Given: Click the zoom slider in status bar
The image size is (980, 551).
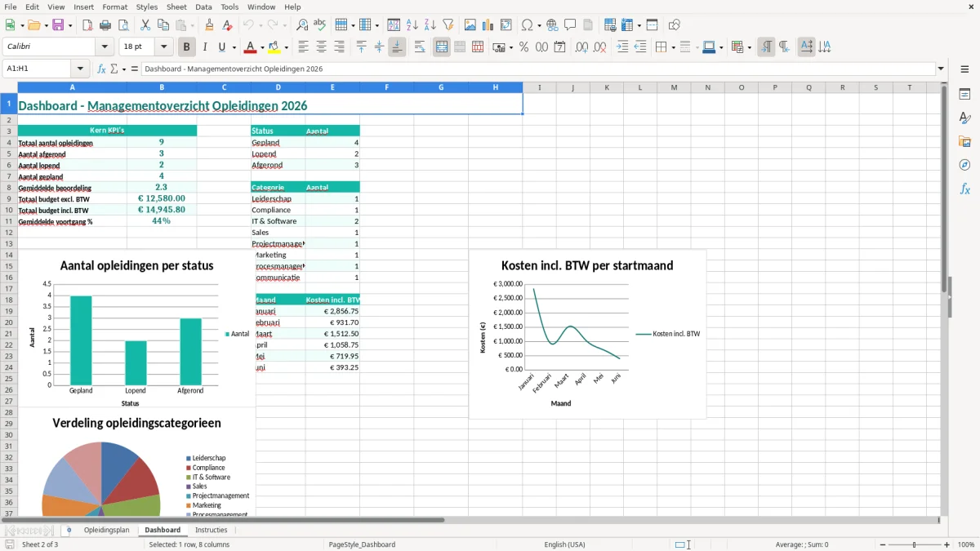Looking at the screenshot, I should pos(915,544).
